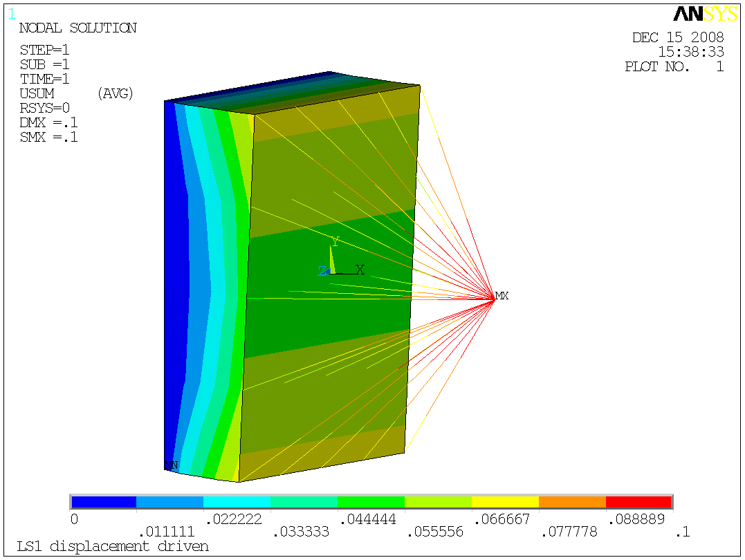745x560 pixels.
Task: Pick the yellow-green swatch above .055556
Action: [438, 502]
